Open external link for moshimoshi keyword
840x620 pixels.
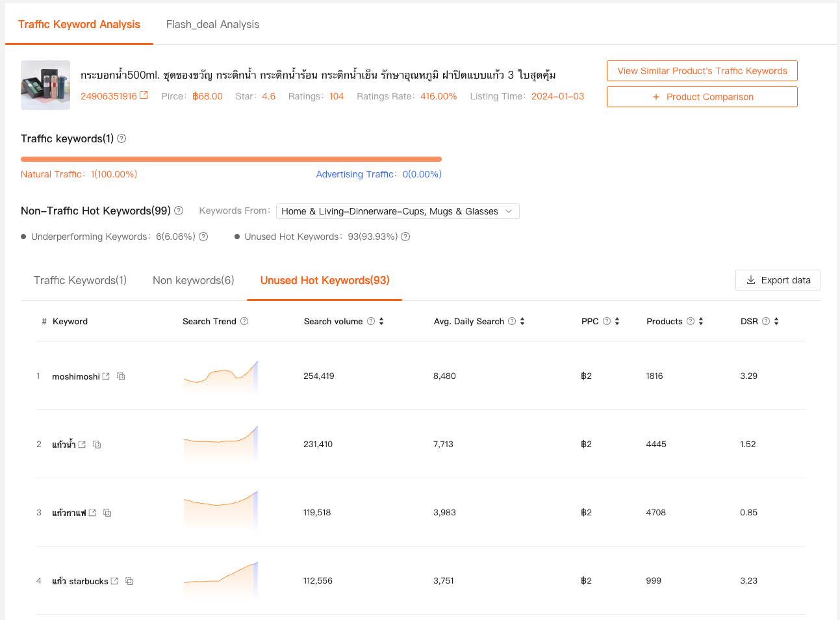pos(106,376)
